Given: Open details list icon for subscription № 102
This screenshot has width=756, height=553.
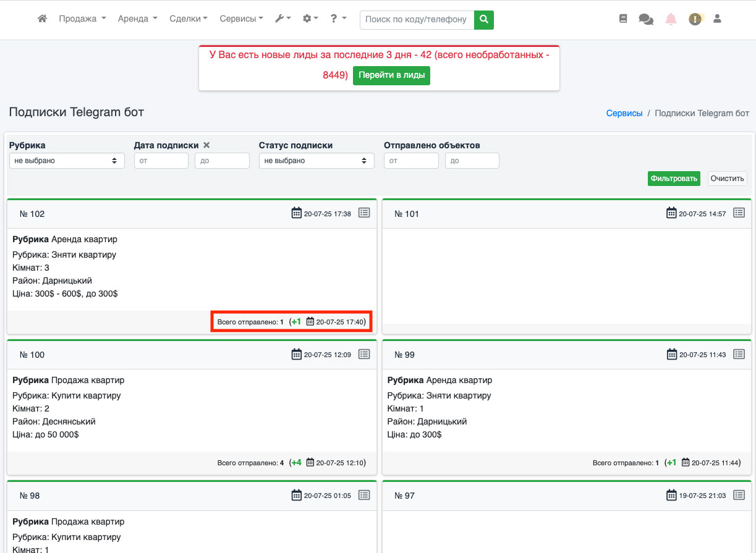Looking at the screenshot, I should pyautogui.click(x=364, y=213).
